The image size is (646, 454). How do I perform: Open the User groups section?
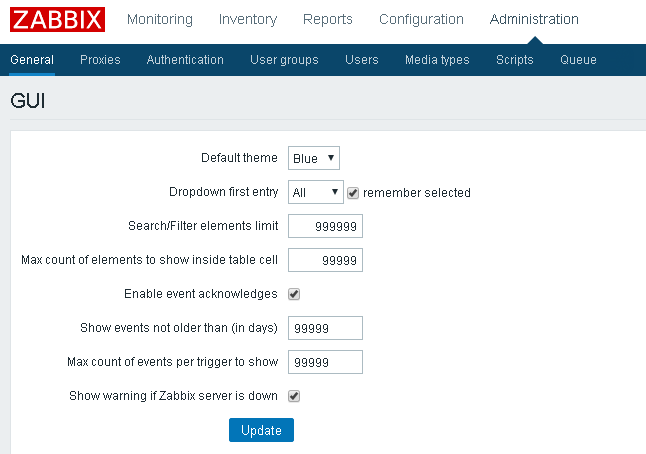click(x=284, y=60)
